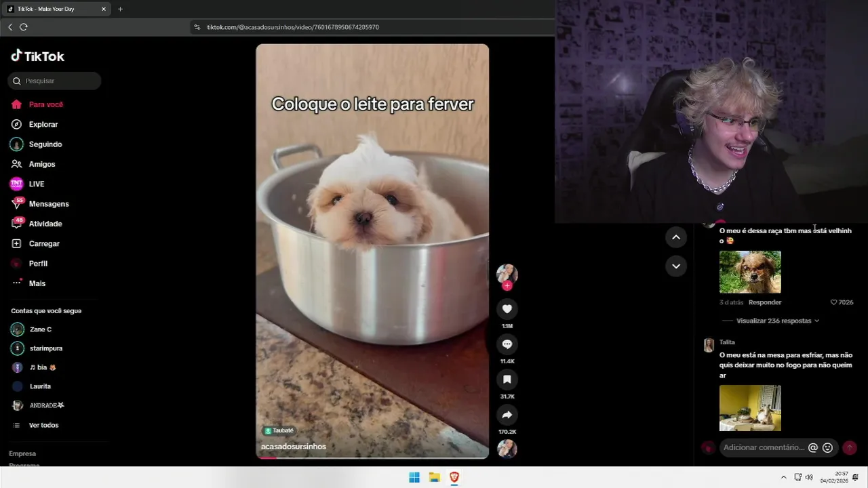Like the comment with 7026 likes
The height and width of the screenshot is (488, 868).
pos(842,302)
